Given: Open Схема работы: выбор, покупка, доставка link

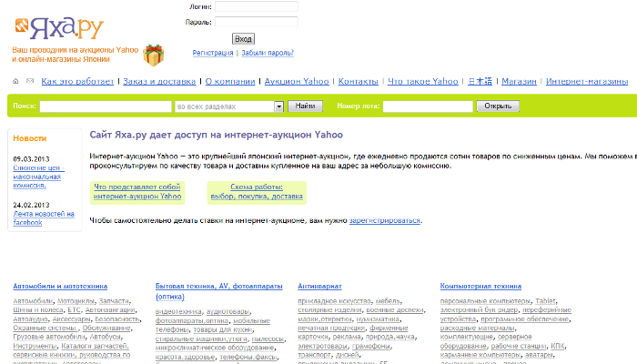Looking at the screenshot, I should click(x=257, y=192).
